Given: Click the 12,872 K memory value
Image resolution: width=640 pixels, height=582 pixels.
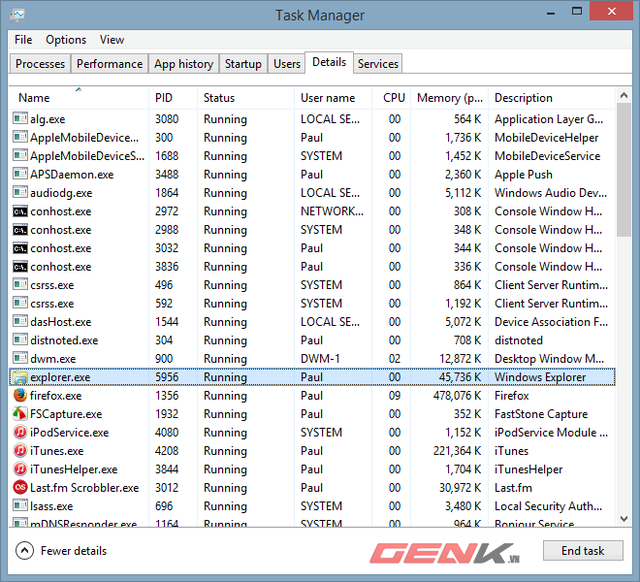Looking at the screenshot, I should pyautogui.click(x=460, y=358).
